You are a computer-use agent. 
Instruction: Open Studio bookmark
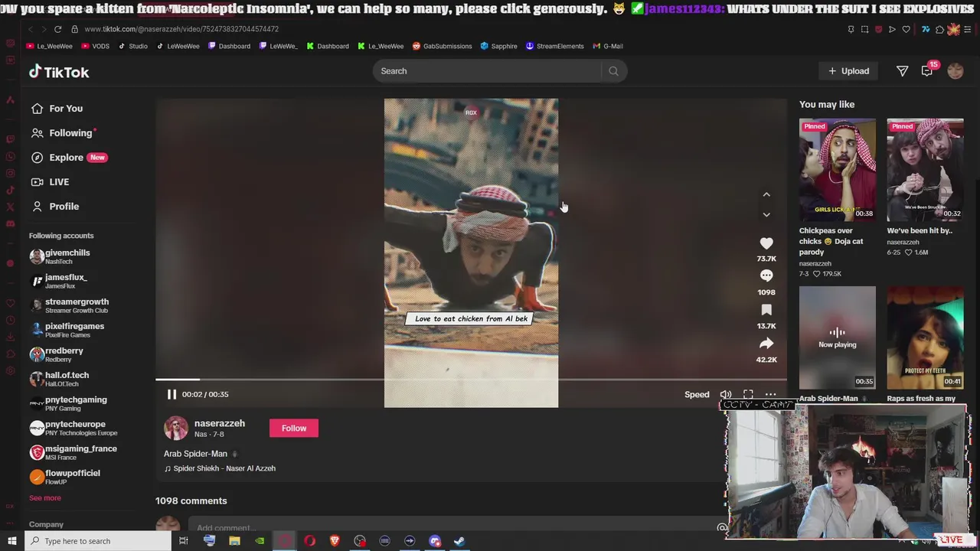(132, 46)
